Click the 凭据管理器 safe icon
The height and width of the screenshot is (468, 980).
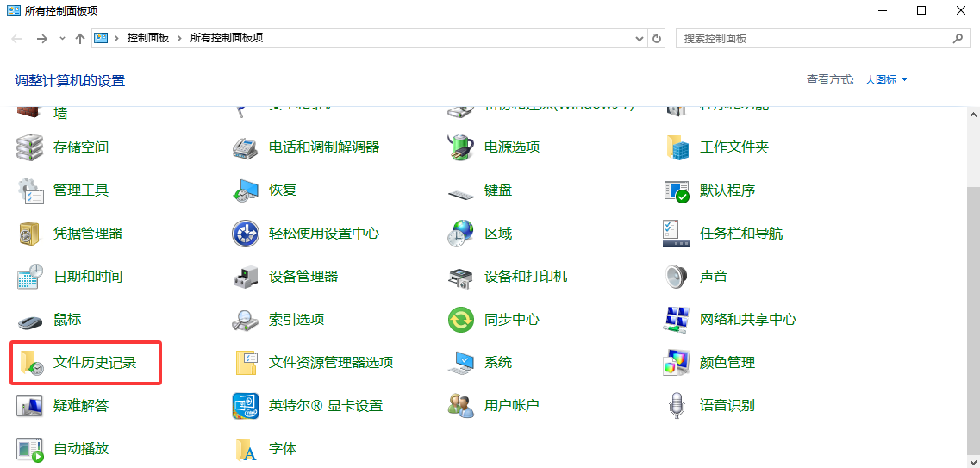click(x=29, y=234)
